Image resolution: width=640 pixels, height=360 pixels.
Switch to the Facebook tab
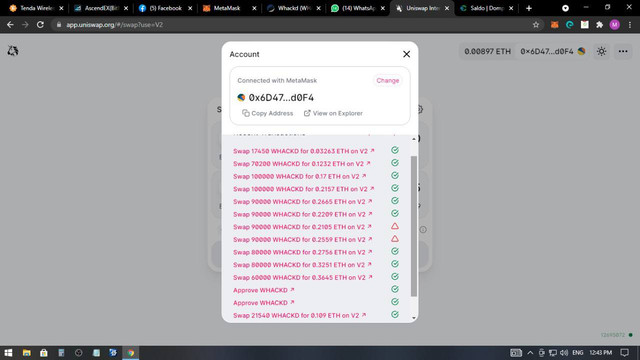click(x=165, y=8)
